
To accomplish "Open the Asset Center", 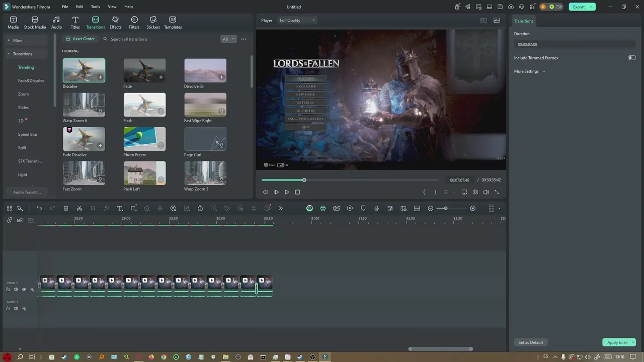I will [80, 39].
